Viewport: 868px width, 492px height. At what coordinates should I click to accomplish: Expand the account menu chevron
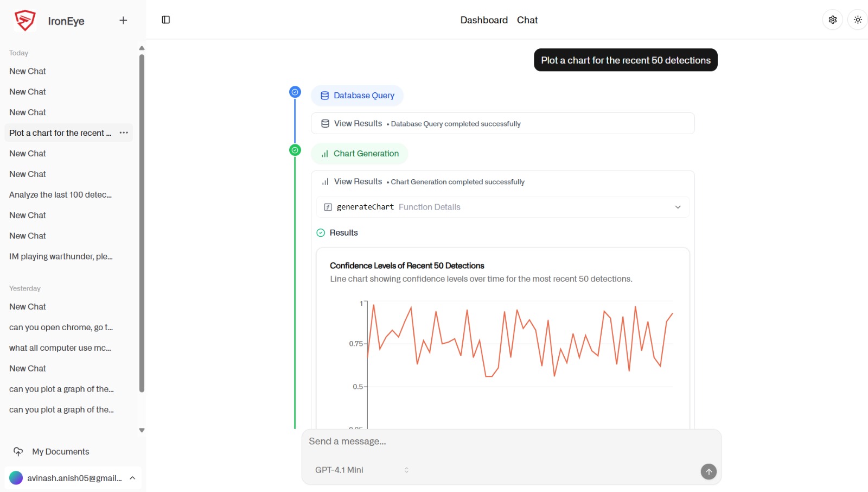[132, 478]
